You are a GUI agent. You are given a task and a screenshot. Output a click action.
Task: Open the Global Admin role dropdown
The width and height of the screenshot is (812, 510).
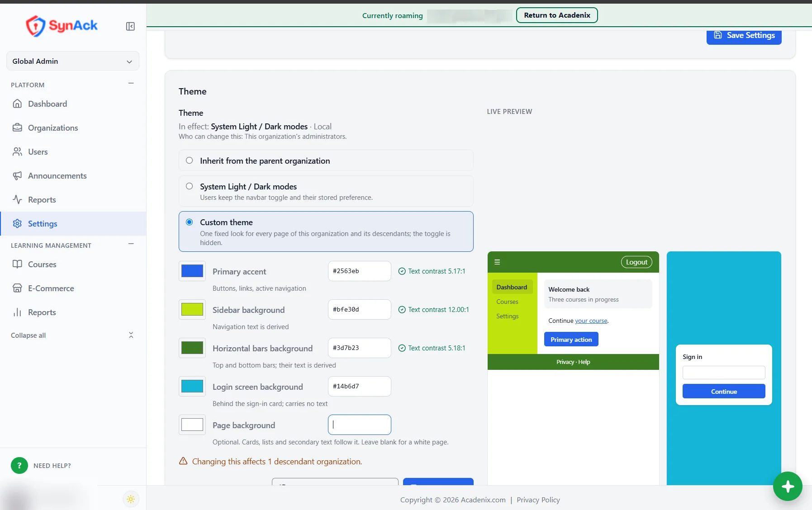click(x=72, y=61)
